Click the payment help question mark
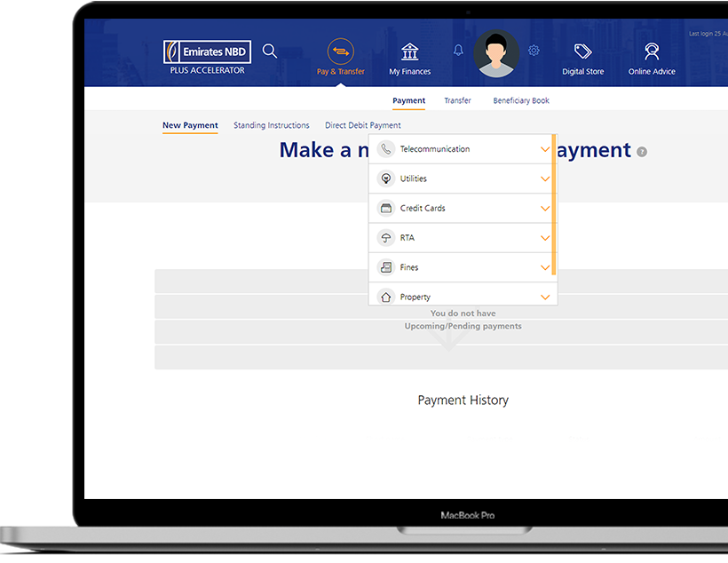The height and width of the screenshot is (563, 728). point(642,151)
